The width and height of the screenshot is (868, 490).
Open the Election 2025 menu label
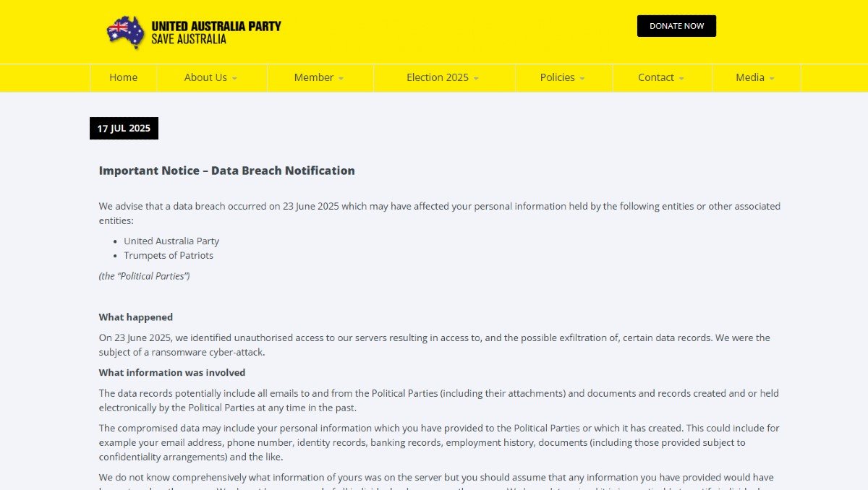(x=437, y=77)
